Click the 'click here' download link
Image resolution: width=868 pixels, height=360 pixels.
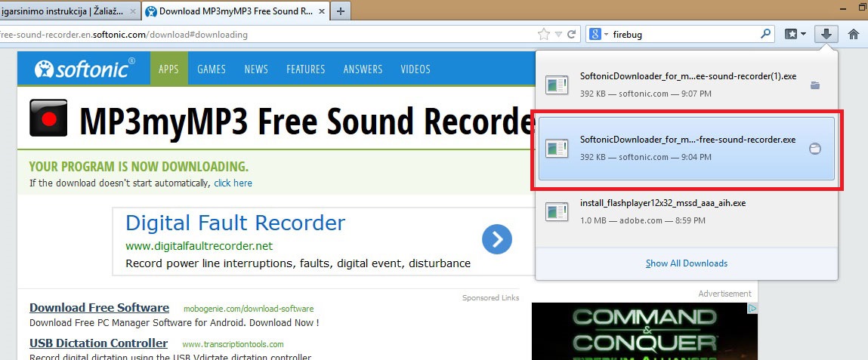233,183
